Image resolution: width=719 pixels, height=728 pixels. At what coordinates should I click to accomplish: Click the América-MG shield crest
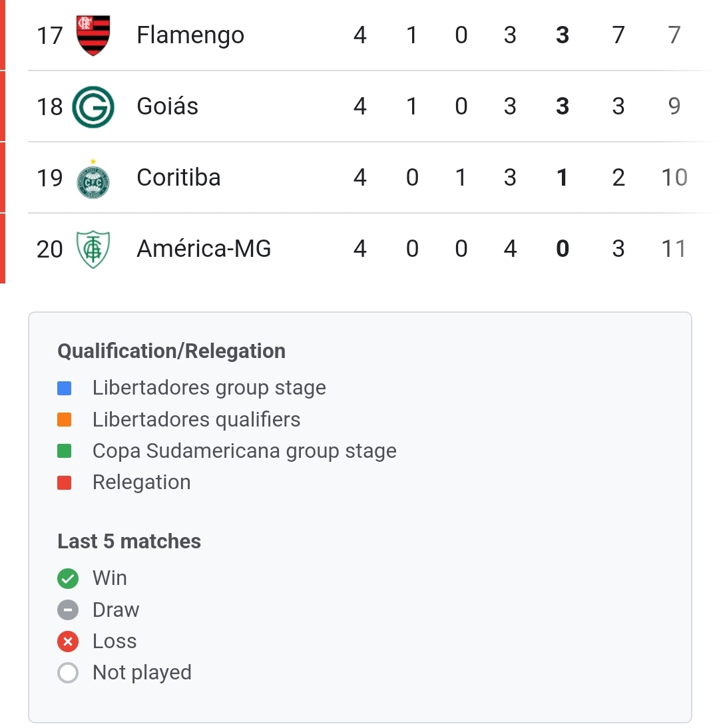pyautogui.click(x=93, y=250)
